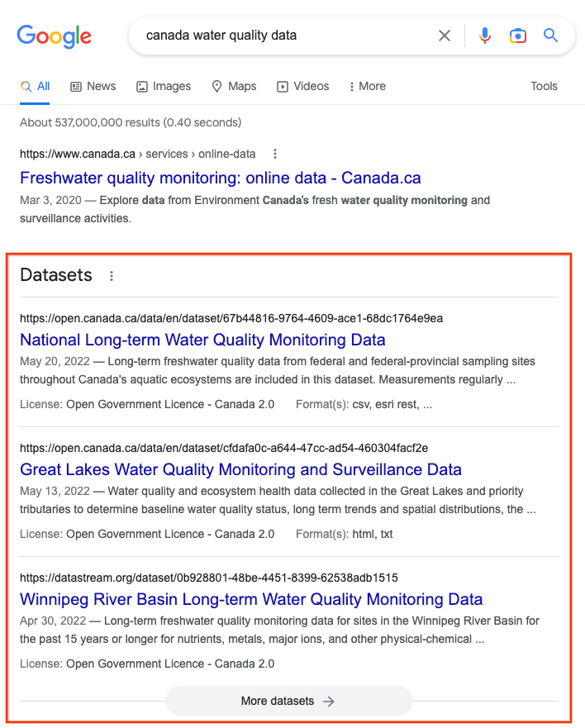Open Freshwater quality monitoring: online data link
The image size is (585, 728).
(220, 178)
